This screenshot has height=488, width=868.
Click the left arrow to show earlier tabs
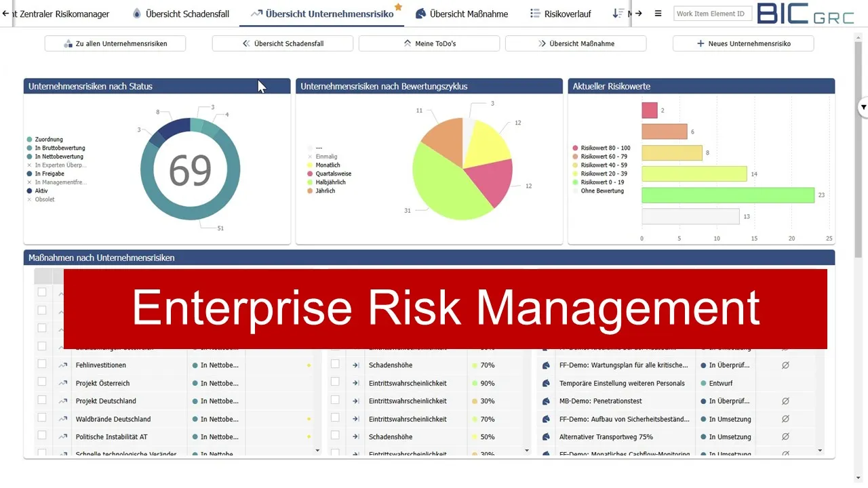5,14
